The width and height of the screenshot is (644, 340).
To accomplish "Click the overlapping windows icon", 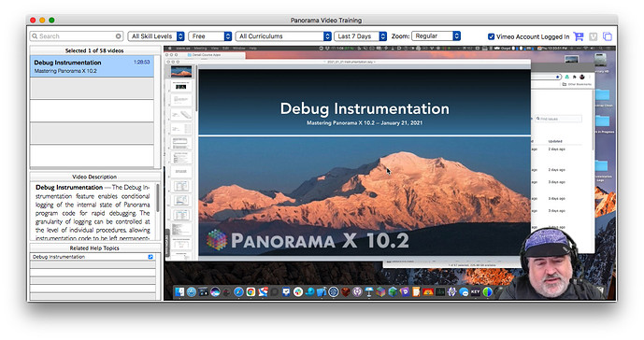I will [608, 36].
